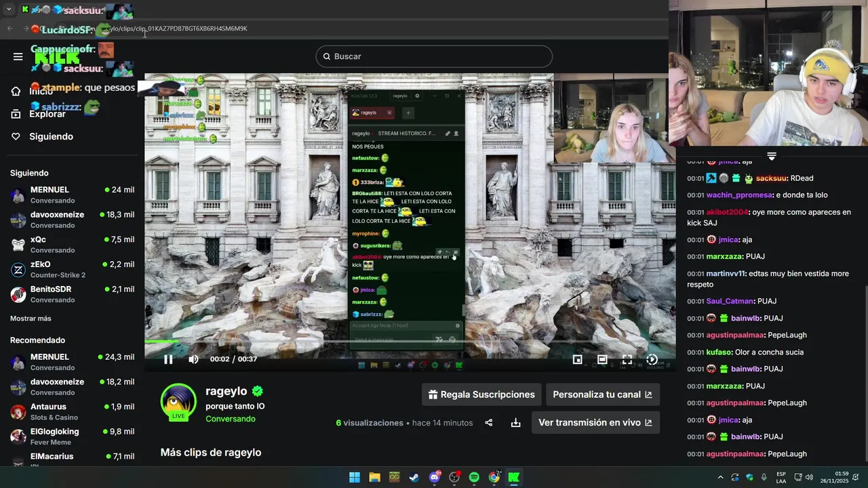The height and width of the screenshot is (488, 868).
Task: Click the clip progress bar
Action: coord(410,342)
